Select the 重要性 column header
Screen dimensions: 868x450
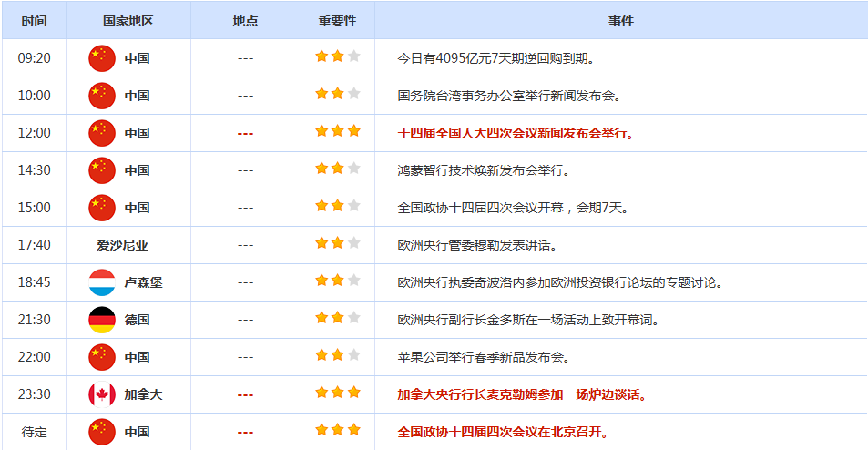[337, 21]
